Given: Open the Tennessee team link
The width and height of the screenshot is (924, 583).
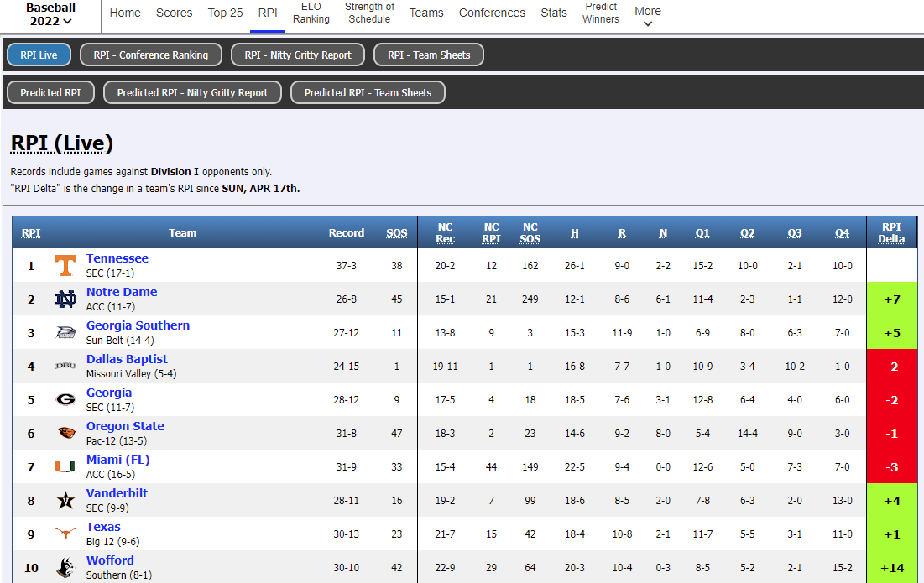Looking at the screenshot, I should click(117, 258).
